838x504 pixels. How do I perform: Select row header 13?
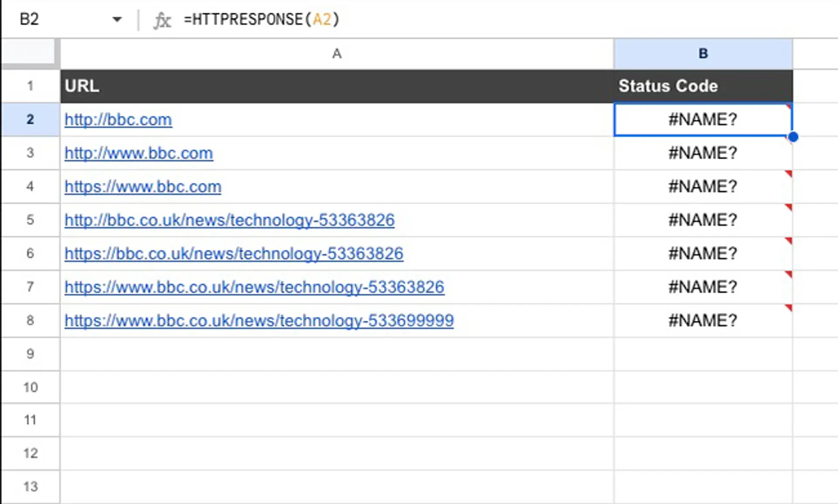click(x=30, y=487)
